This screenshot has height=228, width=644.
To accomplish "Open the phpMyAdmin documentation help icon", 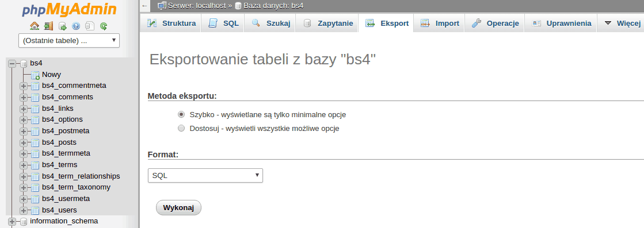I will (76, 26).
